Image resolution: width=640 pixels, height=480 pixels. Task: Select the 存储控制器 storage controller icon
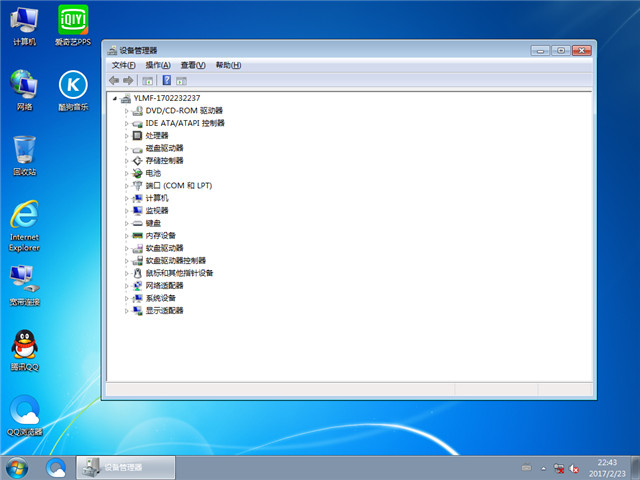pos(138,161)
